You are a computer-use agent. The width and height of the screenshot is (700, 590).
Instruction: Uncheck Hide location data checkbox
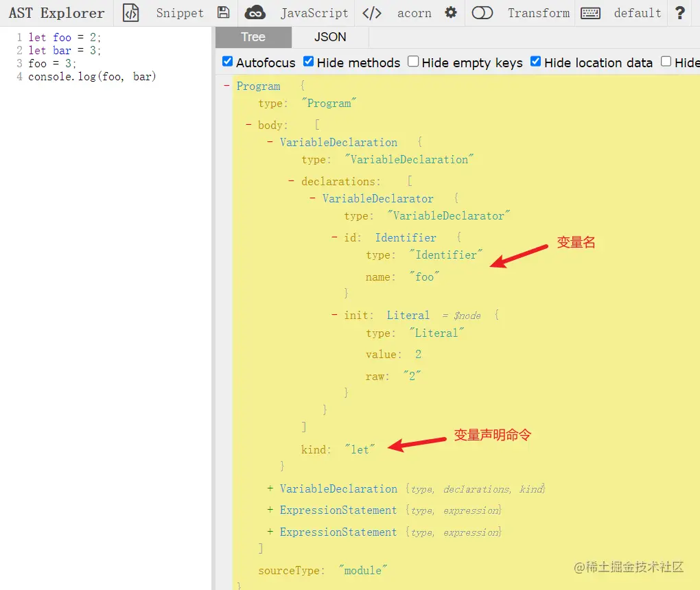click(536, 62)
